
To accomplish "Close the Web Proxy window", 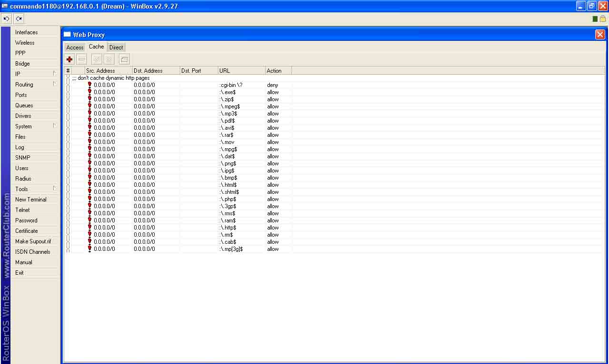I will coord(600,35).
